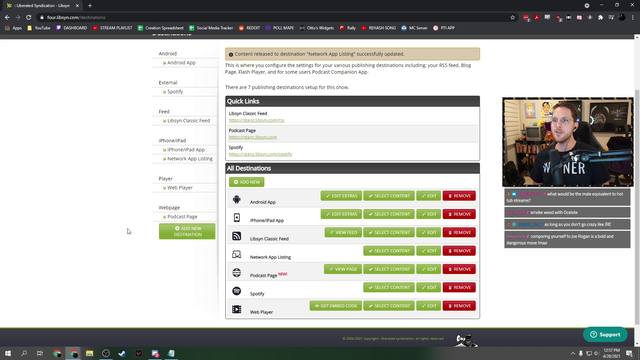The image size is (640, 360).
Task: Select Network App Listing in the sidebar
Action: click(190, 159)
